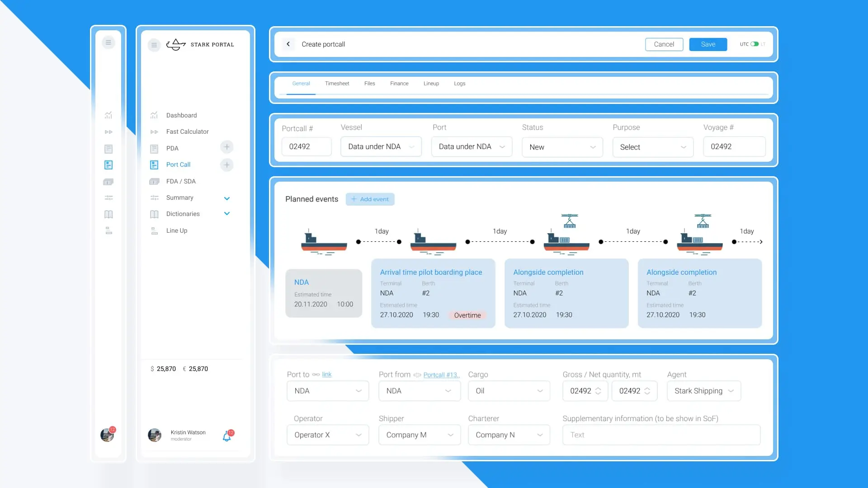Click the back arrow beside Create portcall
This screenshot has height=488, width=868.
(288, 44)
